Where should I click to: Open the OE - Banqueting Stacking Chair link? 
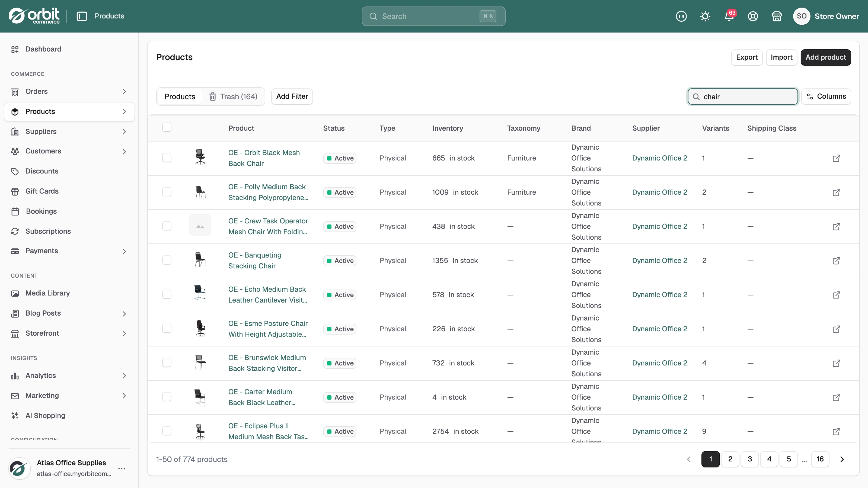[255, 261]
